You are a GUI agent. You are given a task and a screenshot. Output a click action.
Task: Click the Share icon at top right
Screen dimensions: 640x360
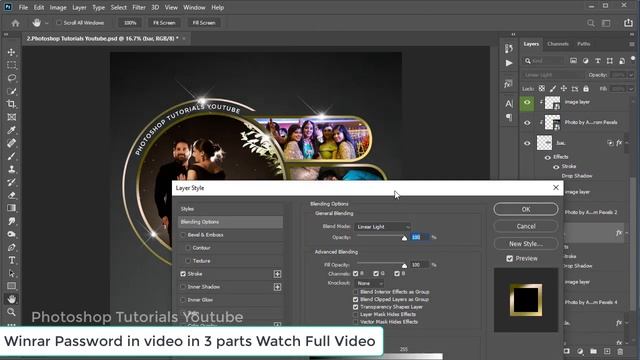click(628, 23)
